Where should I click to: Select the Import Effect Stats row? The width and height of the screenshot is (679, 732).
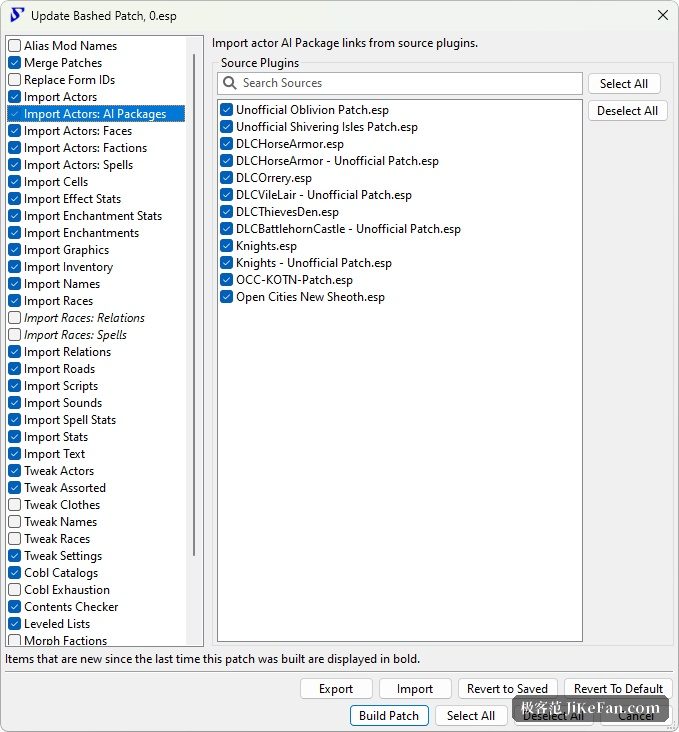96,199
